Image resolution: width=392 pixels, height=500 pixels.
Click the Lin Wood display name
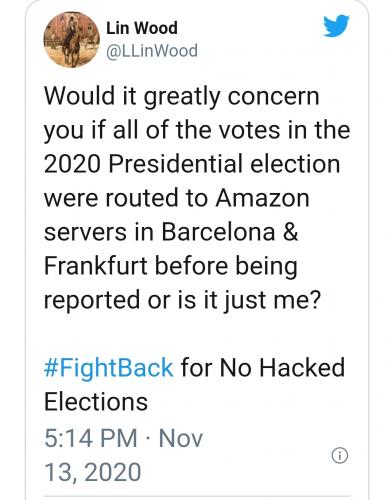coord(142,28)
